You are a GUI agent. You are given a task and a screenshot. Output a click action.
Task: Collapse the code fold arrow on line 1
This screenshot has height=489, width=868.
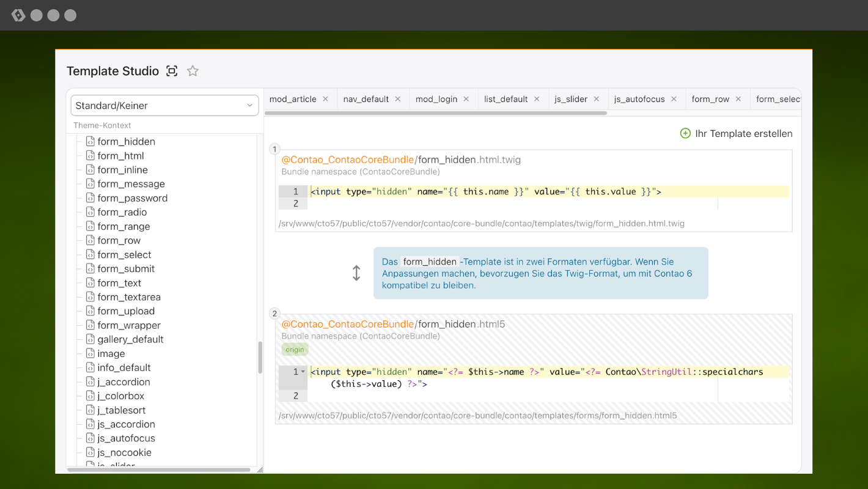click(303, 372)
